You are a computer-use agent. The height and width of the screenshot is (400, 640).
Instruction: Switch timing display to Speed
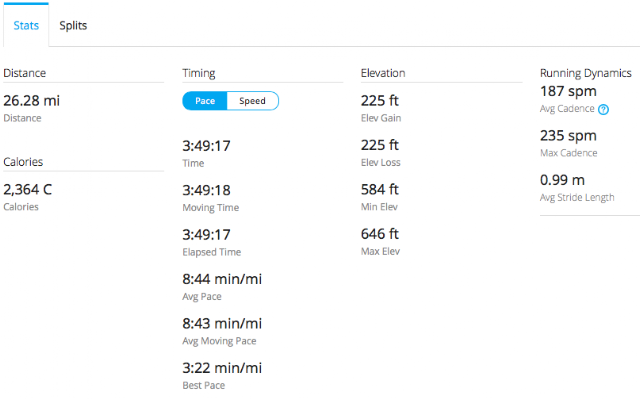click(252, 101)
